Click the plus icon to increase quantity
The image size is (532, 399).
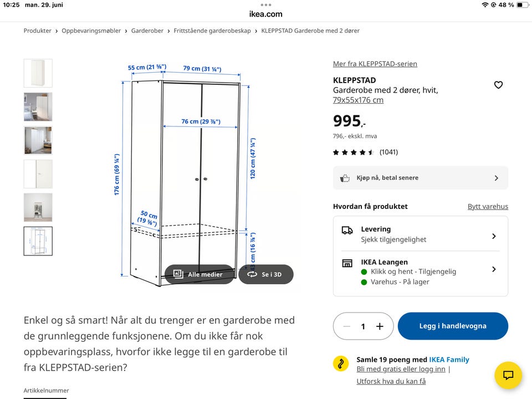(x=380, y=326)
